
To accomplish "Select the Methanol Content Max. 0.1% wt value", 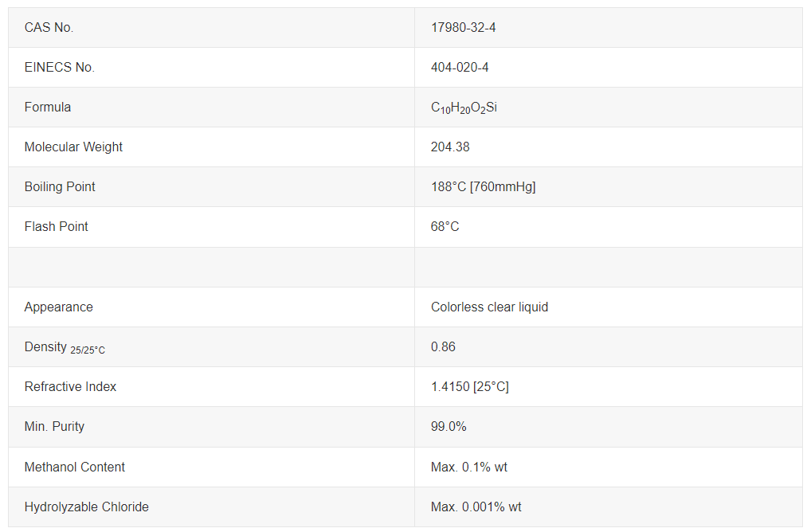I will click(x=469, y=467).
